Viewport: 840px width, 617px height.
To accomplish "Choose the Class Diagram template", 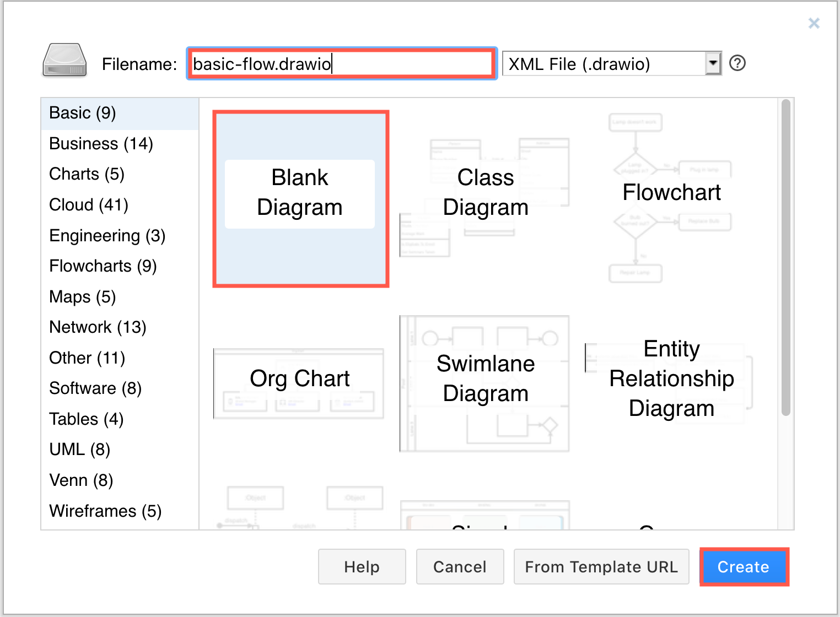I will 486,193.
